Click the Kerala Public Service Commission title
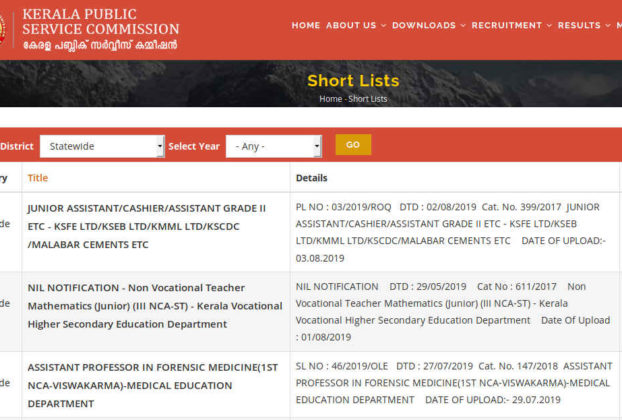The image size is (622, 420). (x=100, y=21)
